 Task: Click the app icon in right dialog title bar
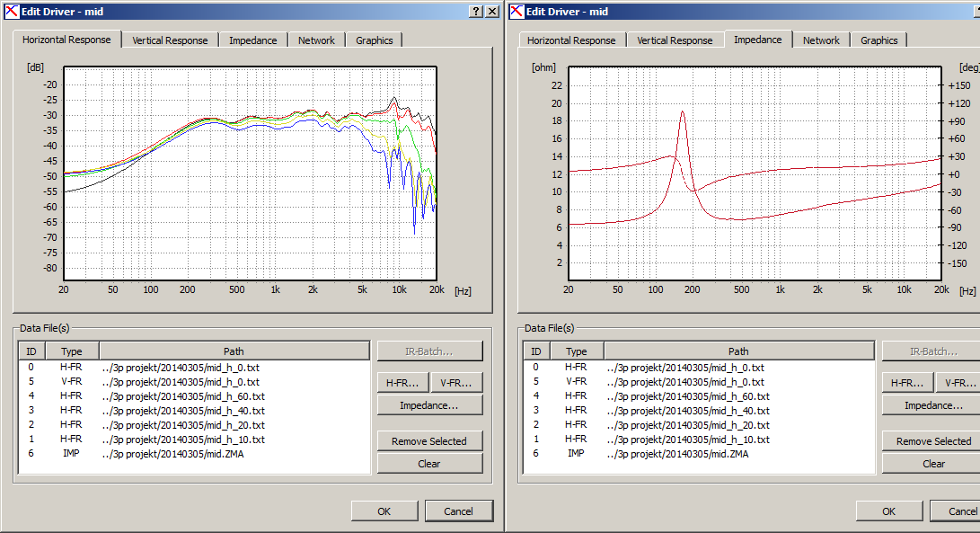coord(516,12)
